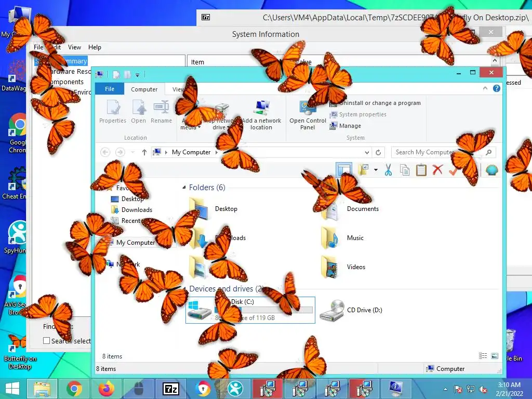Click Quick Access properties icon in title bar
Image resolution: width=532 pixels, height=399 pixels.
116,75
